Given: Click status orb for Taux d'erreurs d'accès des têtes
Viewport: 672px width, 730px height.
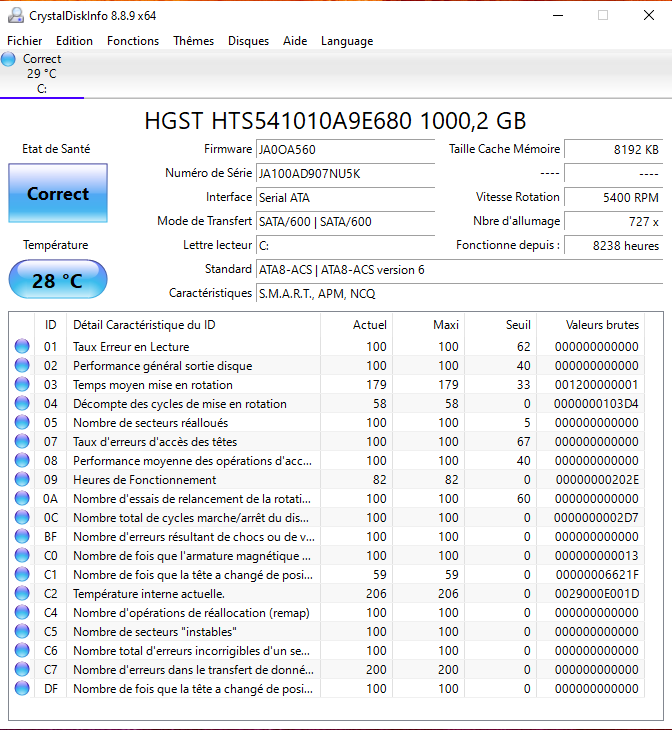Looking at the screenshot, I should pos(22,441).
